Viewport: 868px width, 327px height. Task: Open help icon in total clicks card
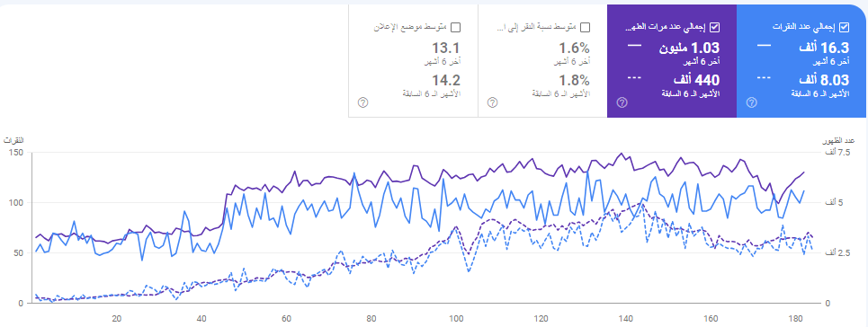(x=751, y=102)
